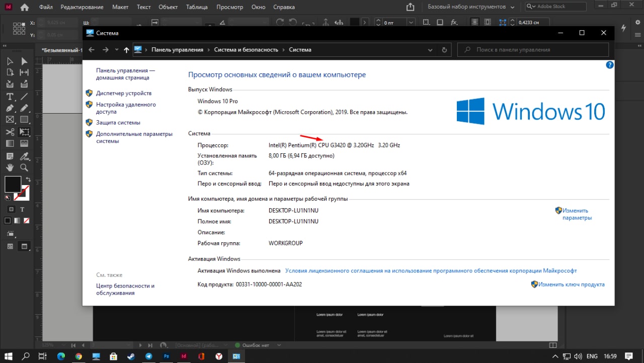Select the Hand tool in InDesign
Screen dimensions: 644x363
(x=10, y=167)
